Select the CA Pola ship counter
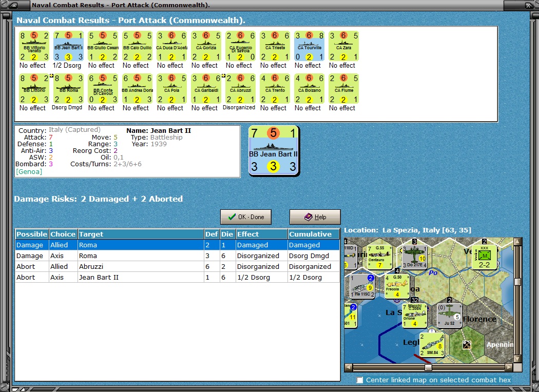 (x=171, y=89)
